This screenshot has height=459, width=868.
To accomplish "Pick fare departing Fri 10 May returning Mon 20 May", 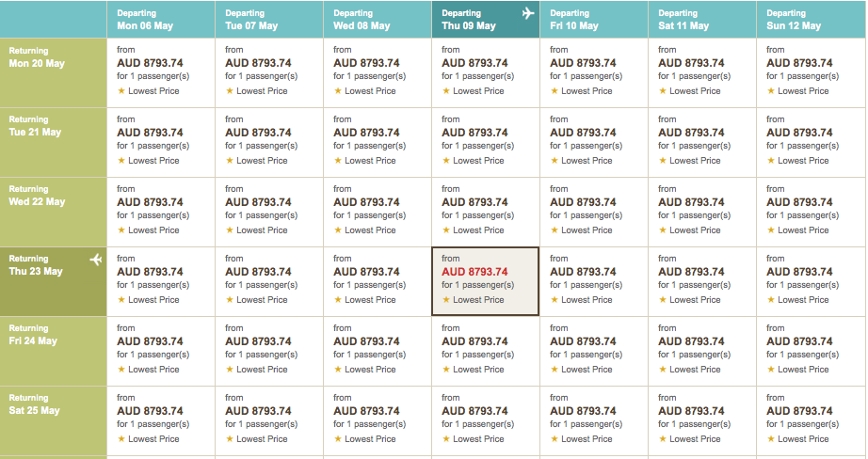I will pos(583,63).
